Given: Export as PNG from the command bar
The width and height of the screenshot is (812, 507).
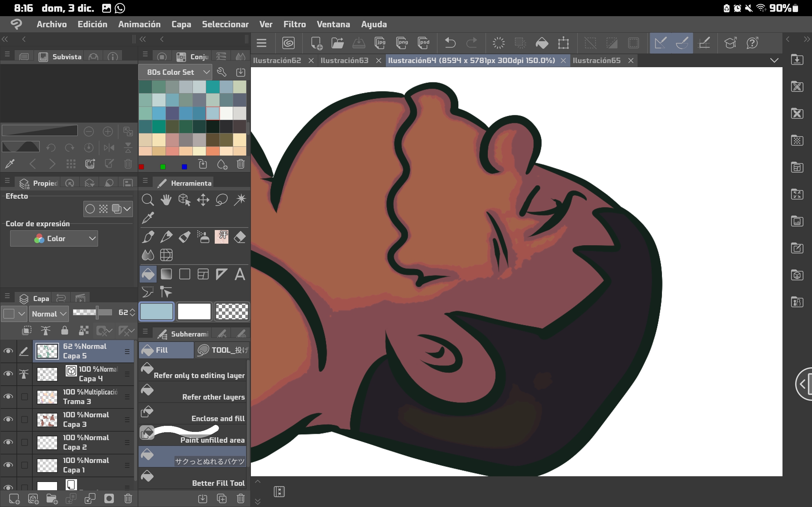Looking at the screenshot, I should coord(402,43).
